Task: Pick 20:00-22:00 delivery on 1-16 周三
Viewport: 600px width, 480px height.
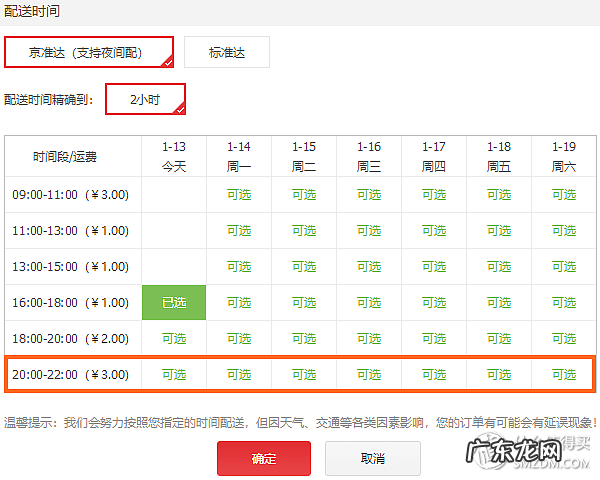Action: click(369, 374)
